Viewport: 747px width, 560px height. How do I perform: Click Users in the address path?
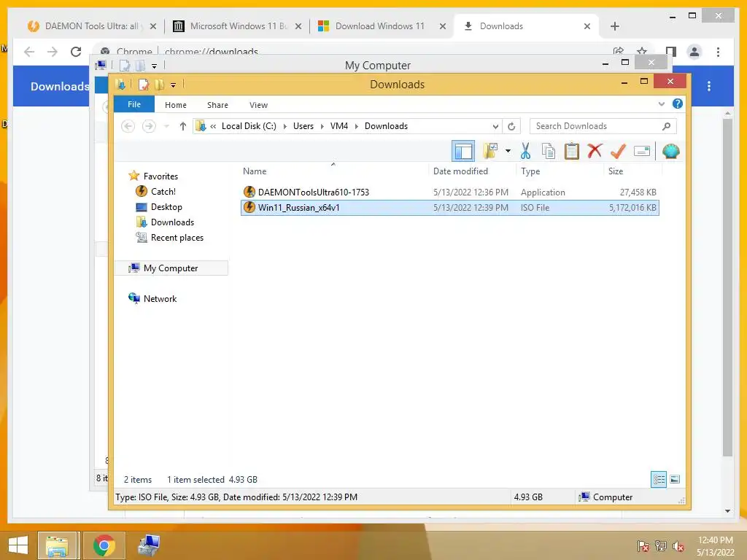[303, 126]
